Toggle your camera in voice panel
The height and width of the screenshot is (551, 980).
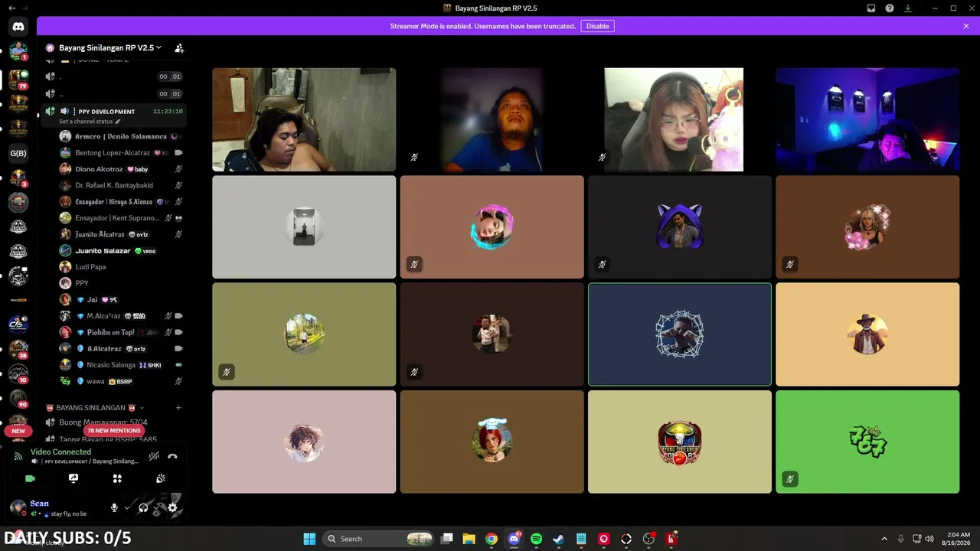tap(30, 478)
